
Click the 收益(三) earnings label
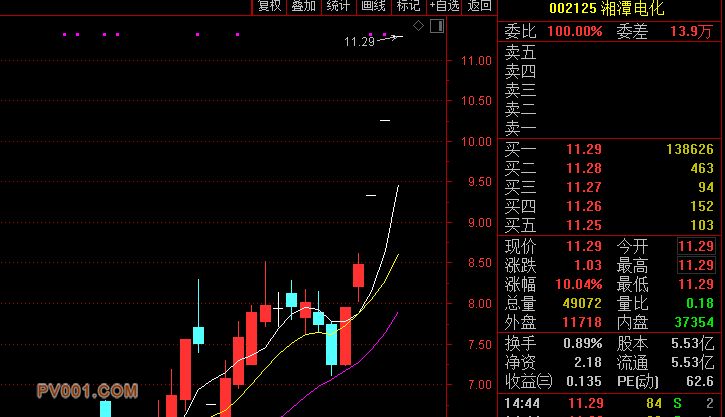[x=528, y=380]
